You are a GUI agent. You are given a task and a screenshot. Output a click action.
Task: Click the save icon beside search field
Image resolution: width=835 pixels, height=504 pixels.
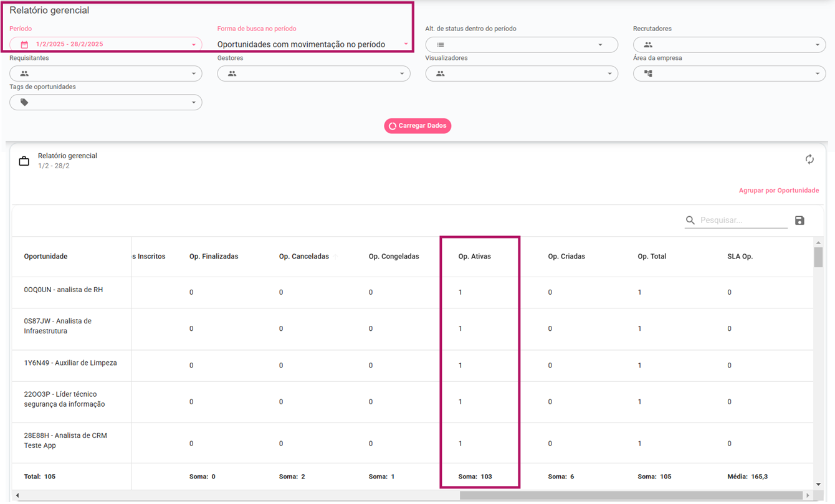click(x=799, y=221)
